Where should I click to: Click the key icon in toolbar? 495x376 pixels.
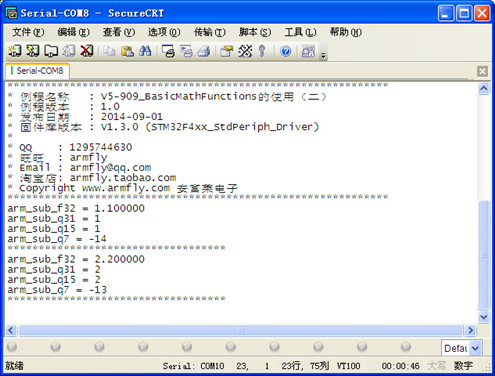pyautogui.click(x=262, y=51)
